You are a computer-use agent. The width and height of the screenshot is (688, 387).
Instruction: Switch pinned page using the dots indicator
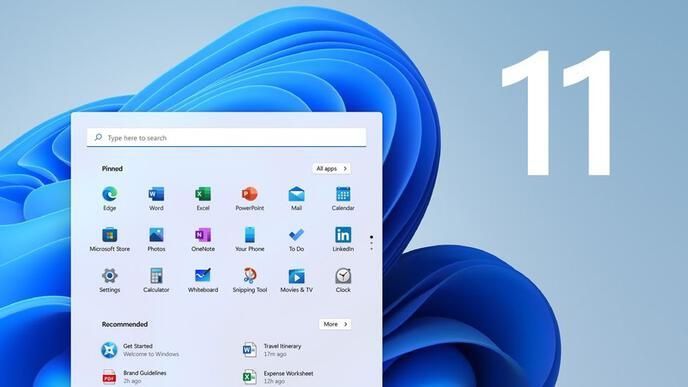372,243
